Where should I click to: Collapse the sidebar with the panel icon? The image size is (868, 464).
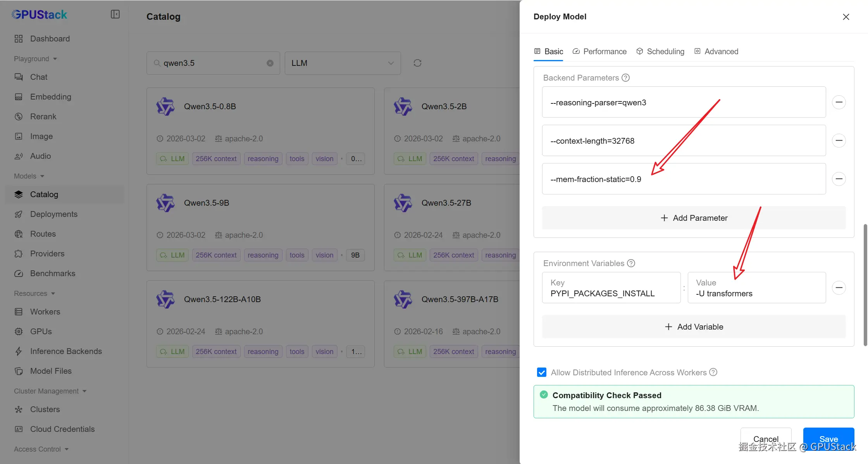pos(115,14)
